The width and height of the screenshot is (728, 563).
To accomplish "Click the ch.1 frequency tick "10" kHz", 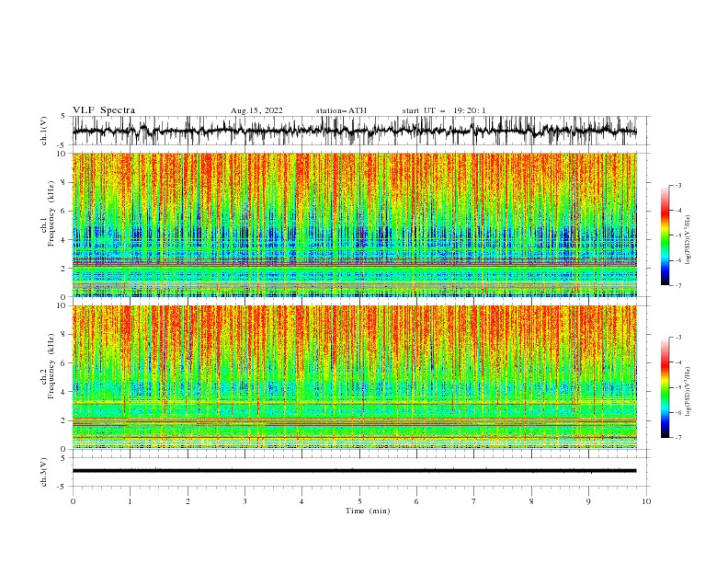I will click(63, 154).
